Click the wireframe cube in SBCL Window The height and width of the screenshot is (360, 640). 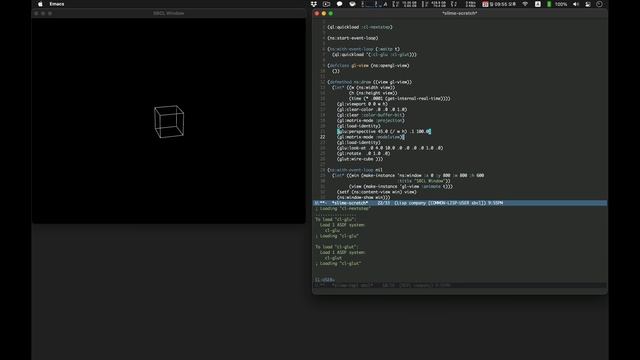coord(169,122)
